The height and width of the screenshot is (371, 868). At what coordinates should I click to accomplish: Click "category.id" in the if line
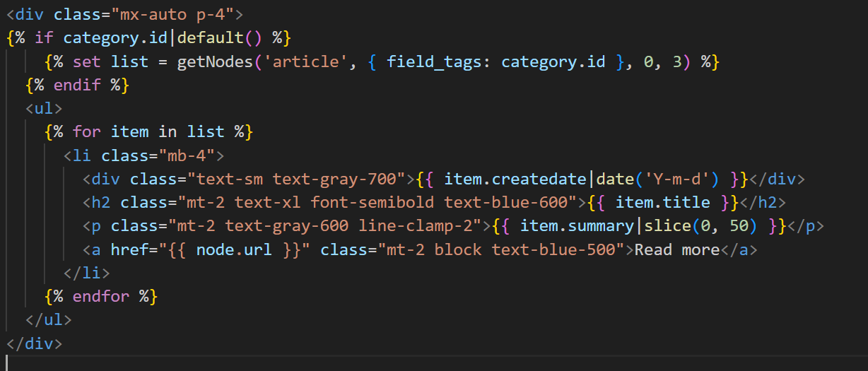[115, 37]
